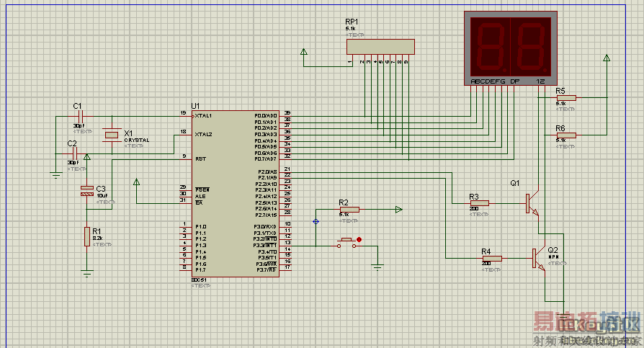Click pull-up resistor R2
Viewport: 644px width, 348px height.
(x=348, y=210)
